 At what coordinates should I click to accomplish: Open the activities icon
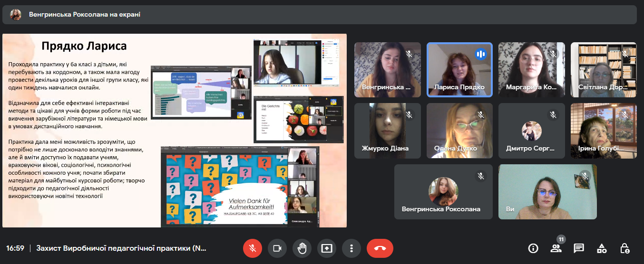tap(602, 248)
